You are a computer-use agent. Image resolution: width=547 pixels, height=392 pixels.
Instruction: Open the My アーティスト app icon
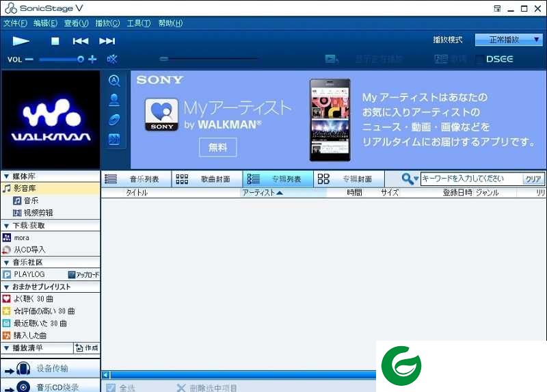click(x=161, y=115)
